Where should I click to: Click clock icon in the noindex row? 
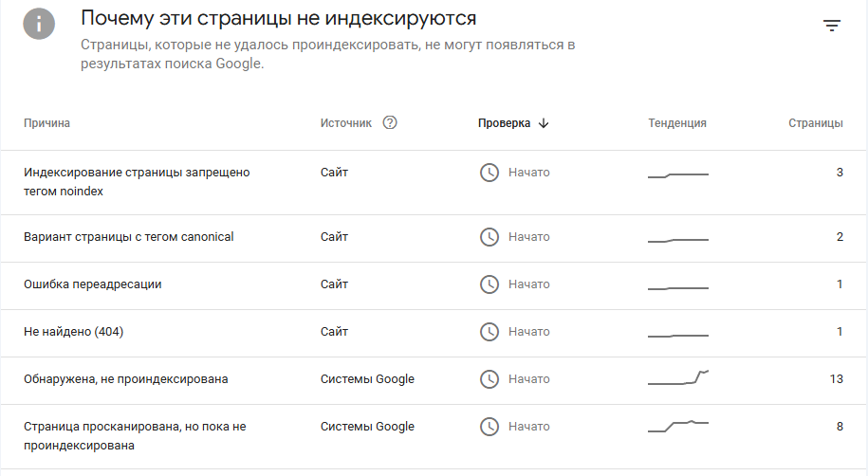click(x=489, y=173)
